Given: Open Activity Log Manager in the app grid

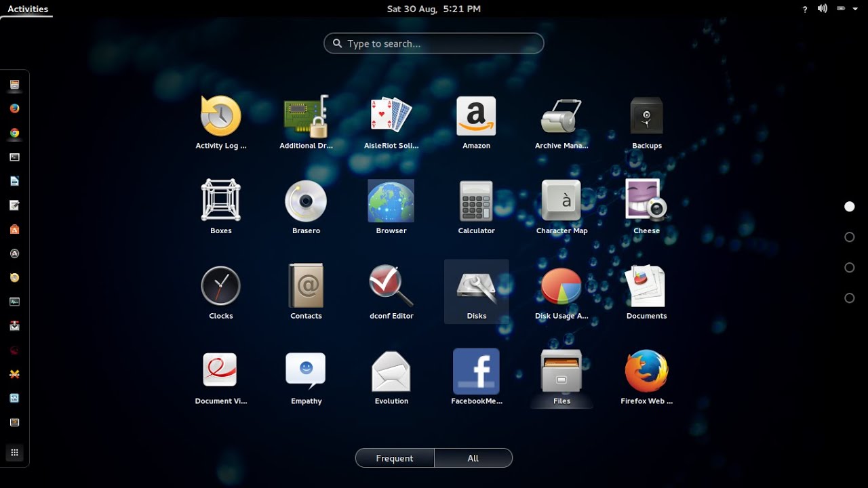Looking at the screenshot, I should (221, 123).
